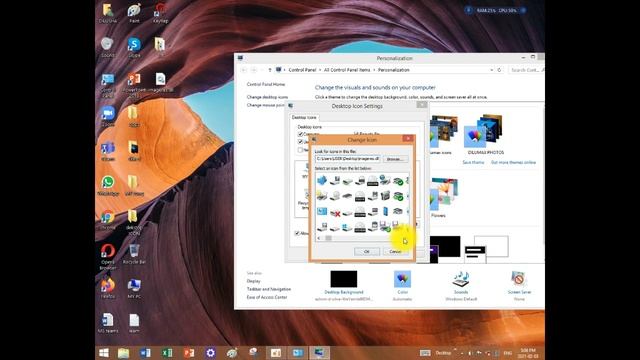The image size is (640, 360).
Task: Click the icon file path field
Action: (x=348, y=159)
